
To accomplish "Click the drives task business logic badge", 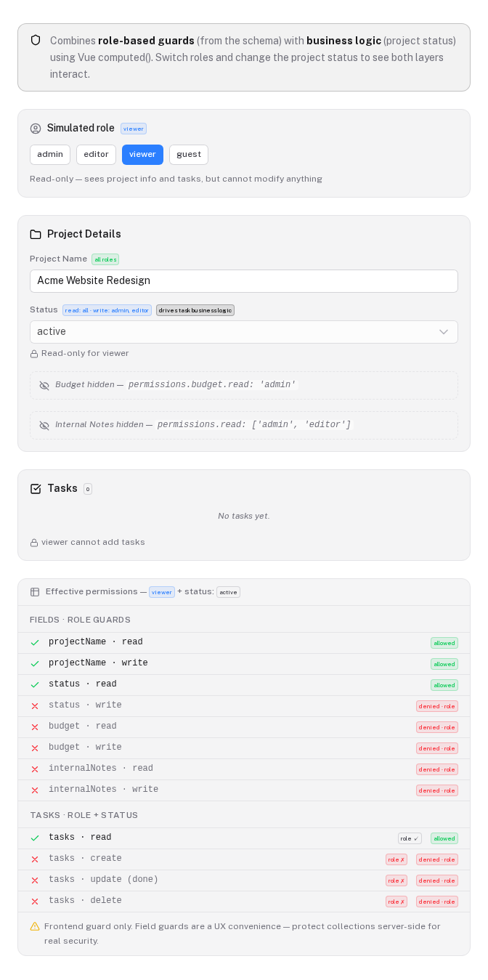I will point(195,310).
